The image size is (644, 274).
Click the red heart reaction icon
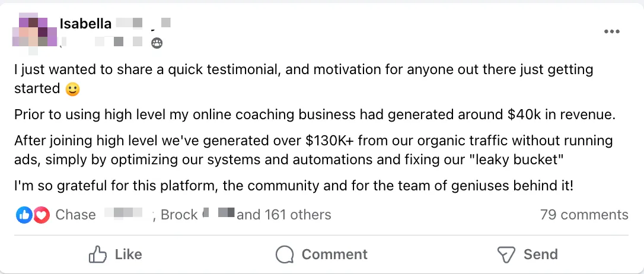(41, 215)
